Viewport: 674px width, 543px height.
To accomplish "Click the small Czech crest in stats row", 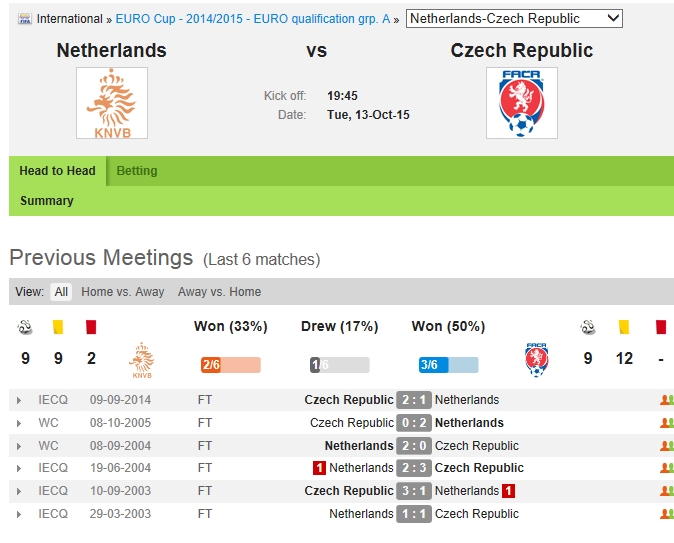I will click(x=538, y=359).
